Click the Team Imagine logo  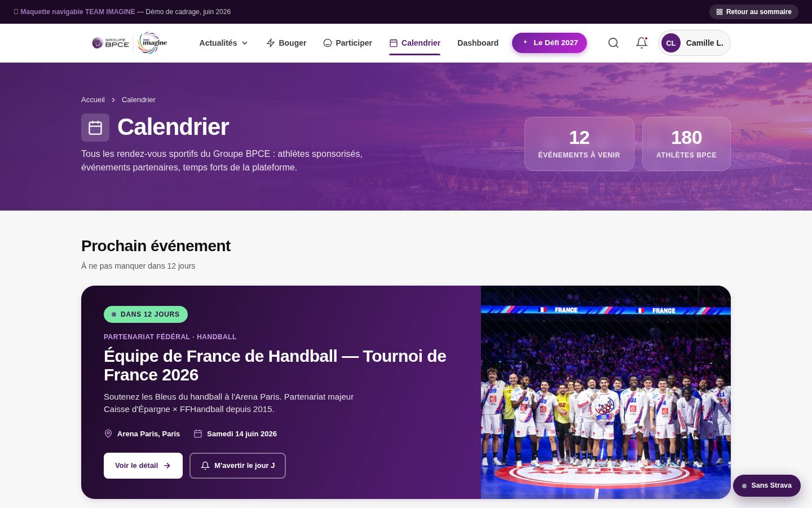(x=153, y=43)
